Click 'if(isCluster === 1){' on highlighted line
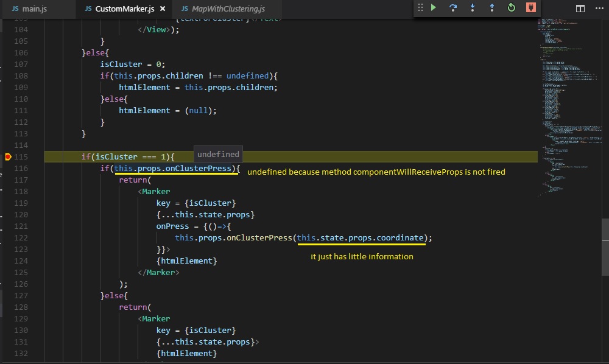Screen dimensions: 609x364 pyautogui.click(x=128, y=157)
